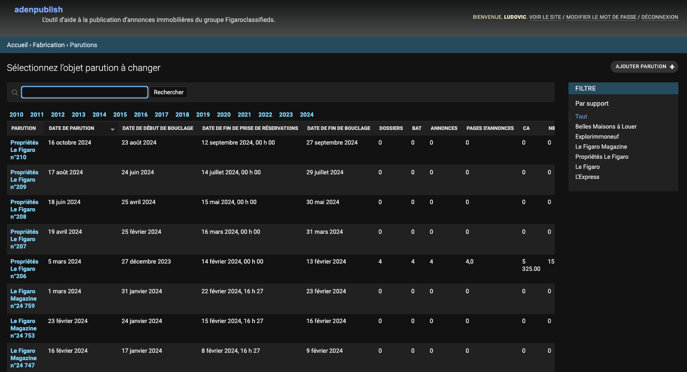This screenshot has height=372, width=687.
Task: Focus the search input field
Action: (x=85, y=92)
